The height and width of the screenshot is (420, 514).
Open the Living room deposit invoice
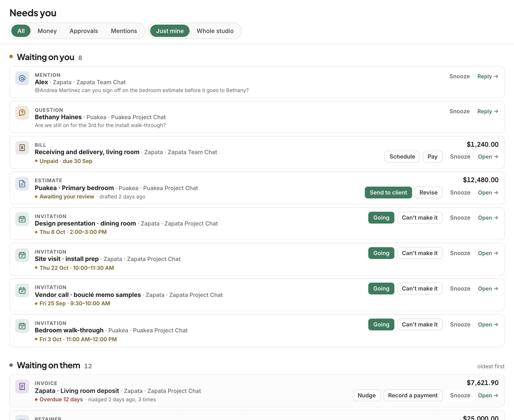pos(488,395)
